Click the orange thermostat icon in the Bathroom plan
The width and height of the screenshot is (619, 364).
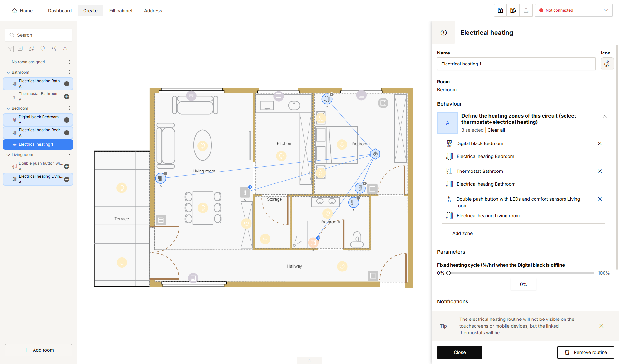[x=313, y=242]
